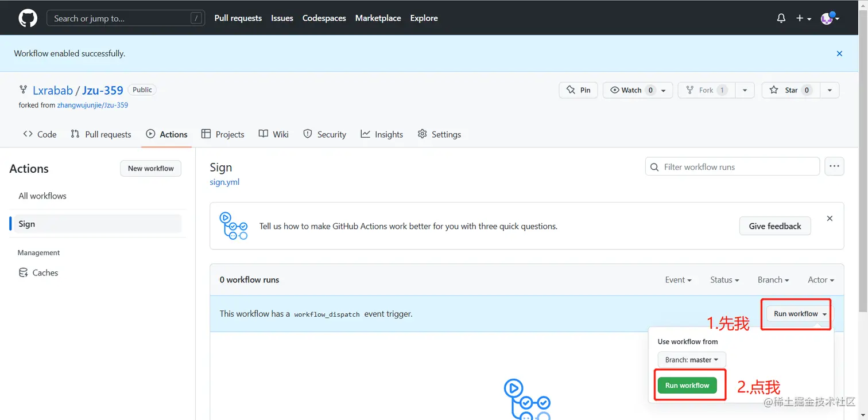868x420 pixels.
Task: Open the Projects tab
Action: point(223,134)
